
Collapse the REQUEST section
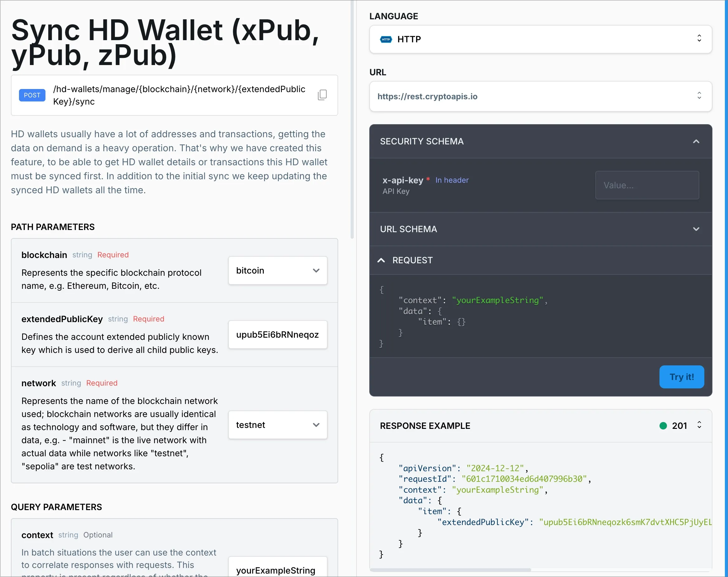[x=540, y=260]
